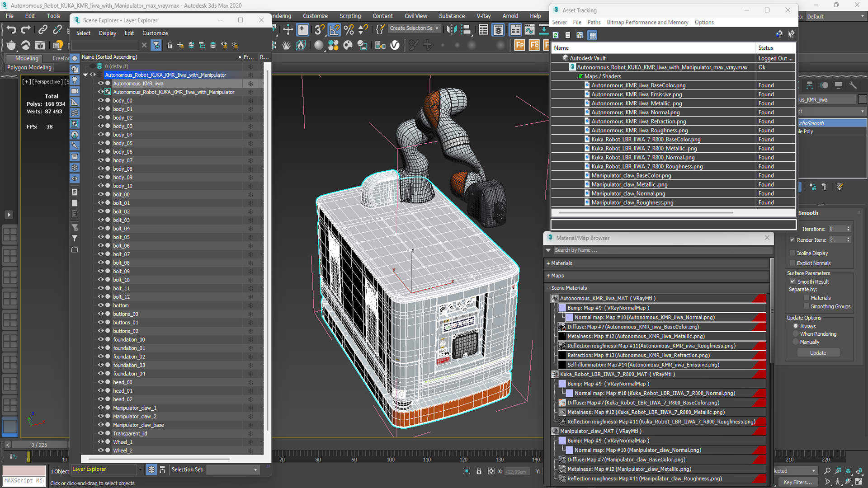Toggle the Angle Snap icon

[x=335, y=30]
